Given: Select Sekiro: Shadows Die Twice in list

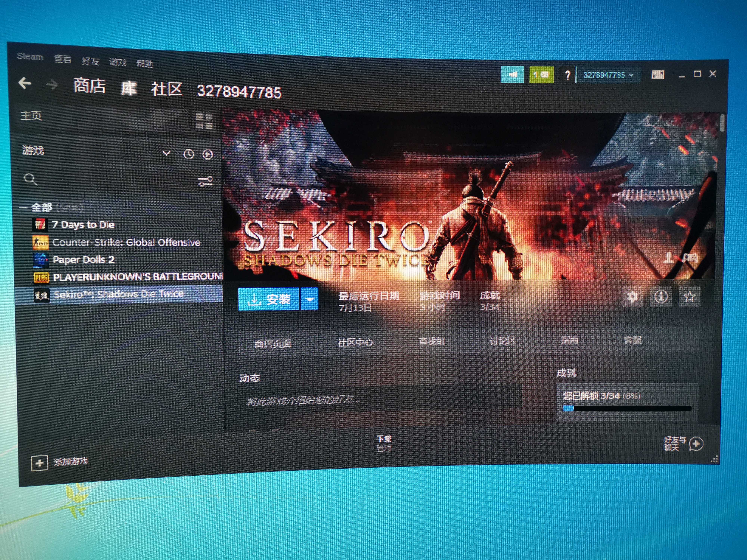Looking at the screenshot, I should (119, 294).
